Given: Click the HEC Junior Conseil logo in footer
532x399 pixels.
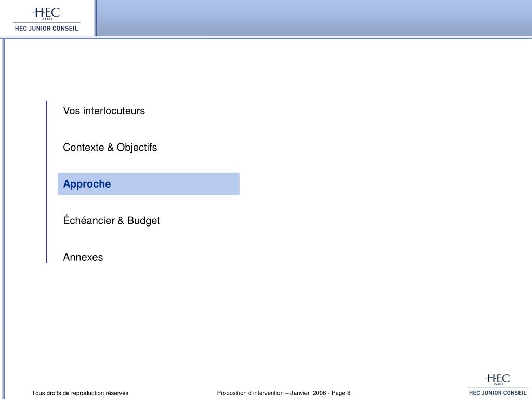Looking at the screenshot, I should 498,384.
